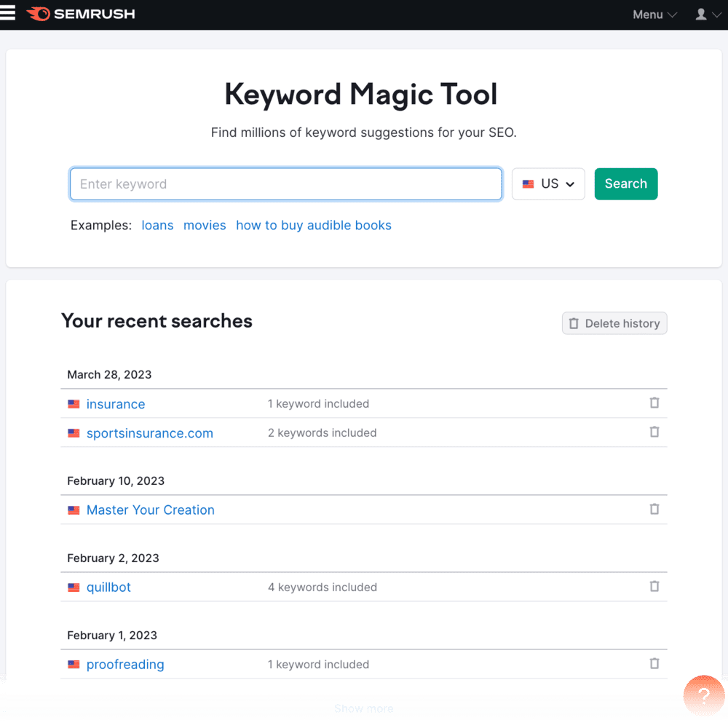Image resolution: width=728 pixels, height=728 pixels.
Task: Open the hamburger navigation menu
Action: [x=8, y=14]
